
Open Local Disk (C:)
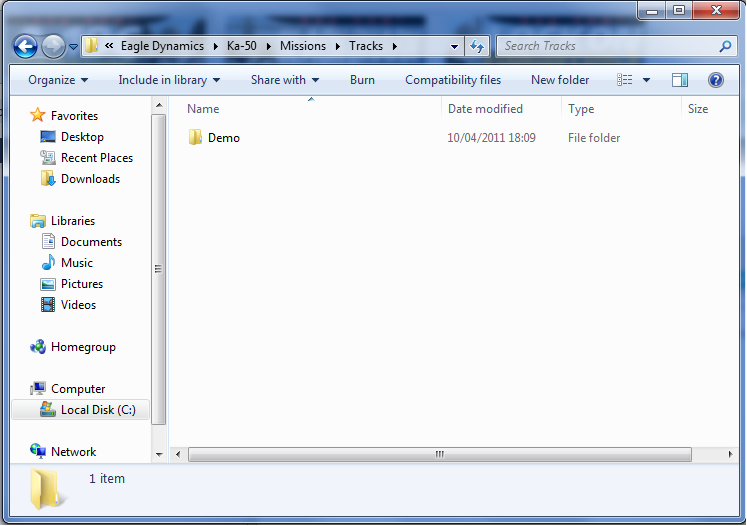point(98,410)
